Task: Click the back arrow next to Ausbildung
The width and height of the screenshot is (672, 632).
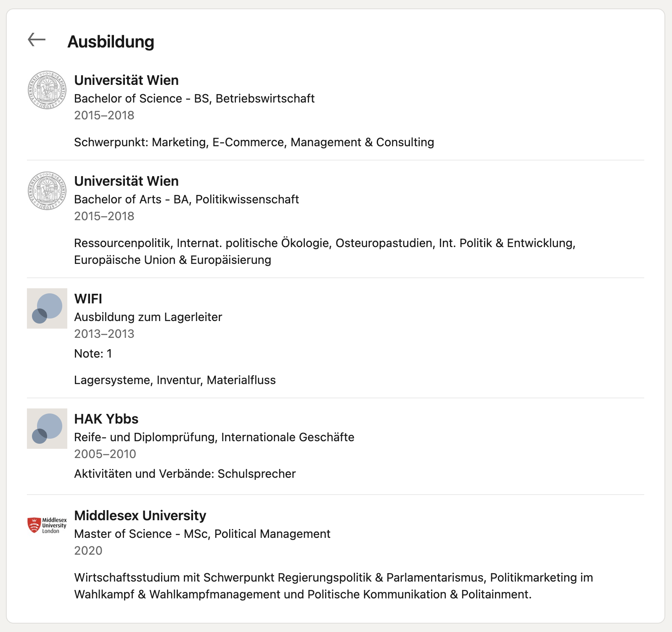Action: 37,40
